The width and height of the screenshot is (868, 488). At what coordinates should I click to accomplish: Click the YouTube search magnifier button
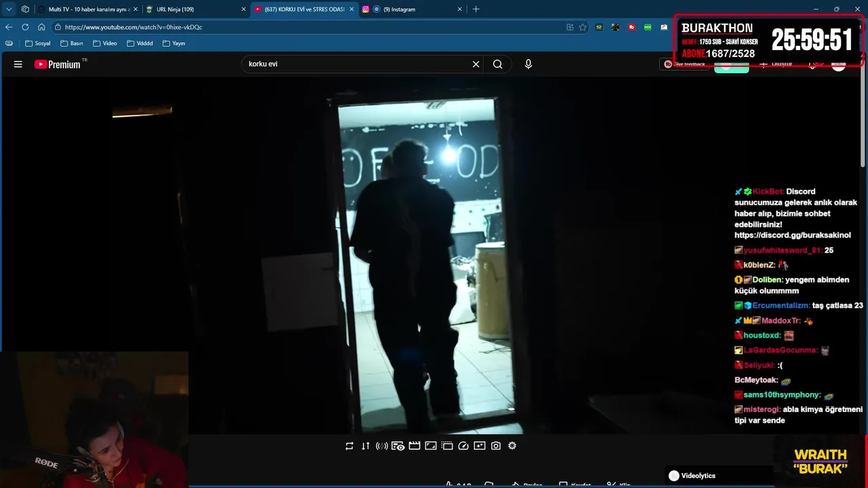(x=498, y=64)
